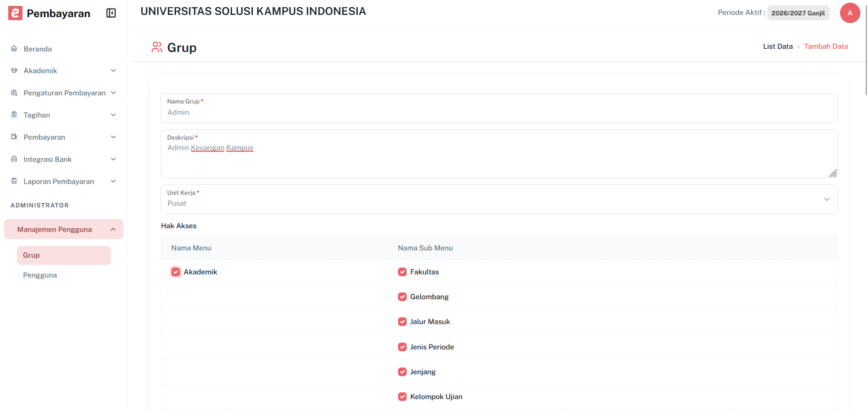
Task: Click the List Data link
Action: point(778,46)
